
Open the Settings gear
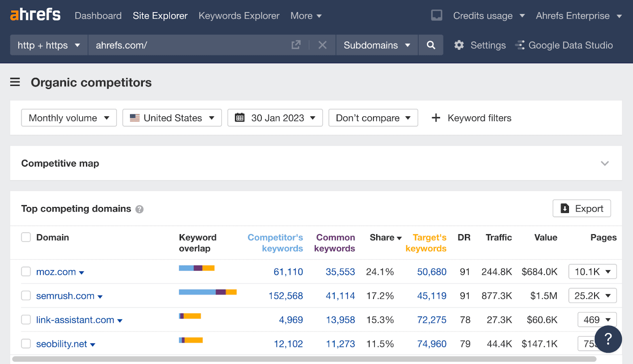[459, 45]
